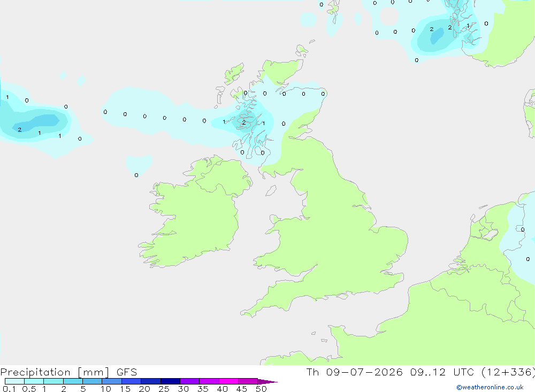Viewport: 535px width, 392px height.
Task: Click the '35' legend scale label
Action: click(203, 389)
